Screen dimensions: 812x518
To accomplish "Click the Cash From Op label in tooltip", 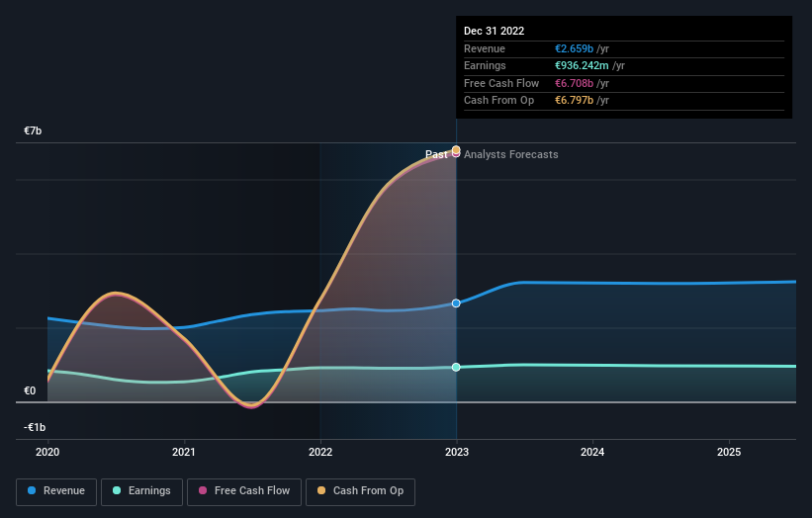I will click(498, 101).
